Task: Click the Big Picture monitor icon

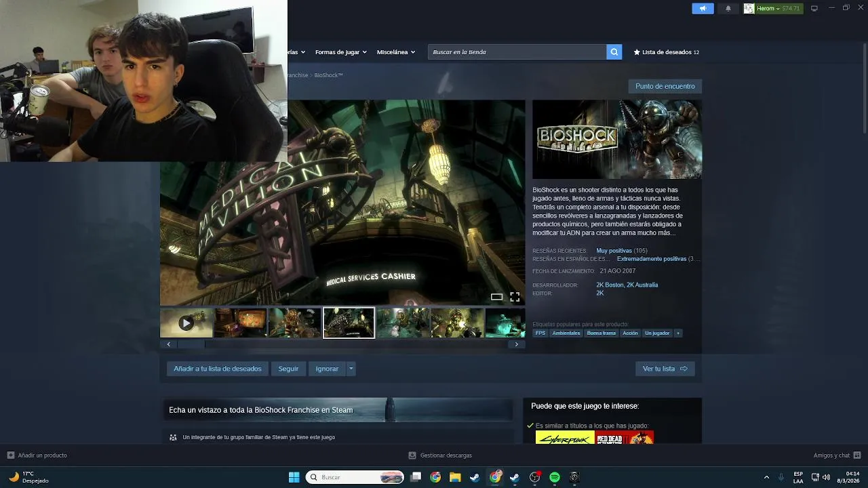Action: tap(814, 8)
